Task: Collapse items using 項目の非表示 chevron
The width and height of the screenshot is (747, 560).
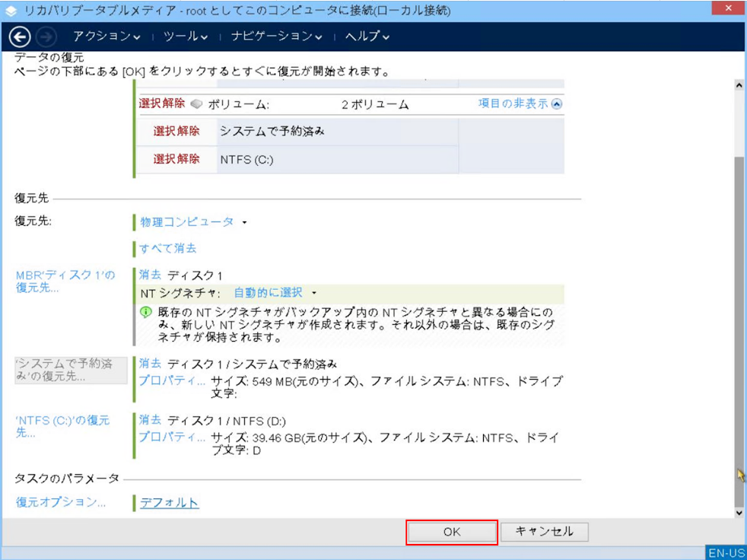Action: click(x=557, y=104)
